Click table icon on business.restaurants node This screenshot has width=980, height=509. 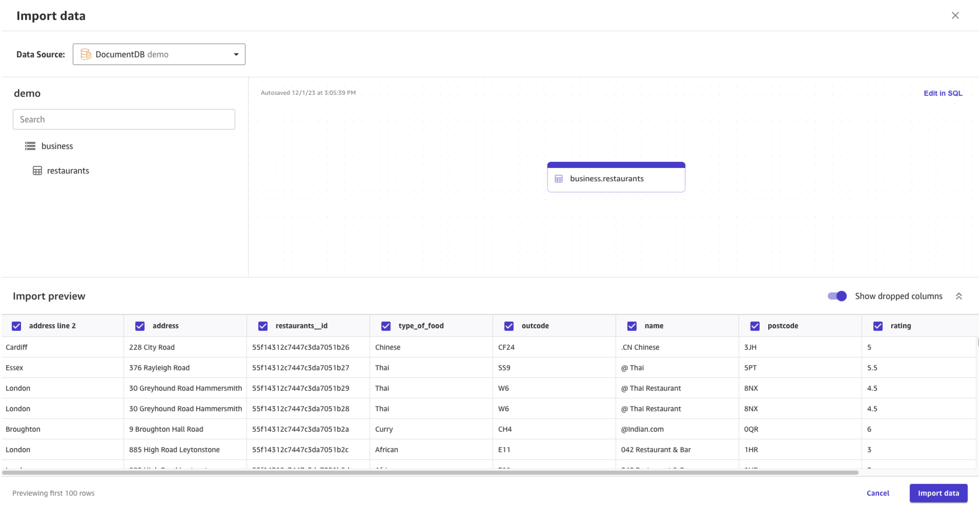[x=558, y=179]
